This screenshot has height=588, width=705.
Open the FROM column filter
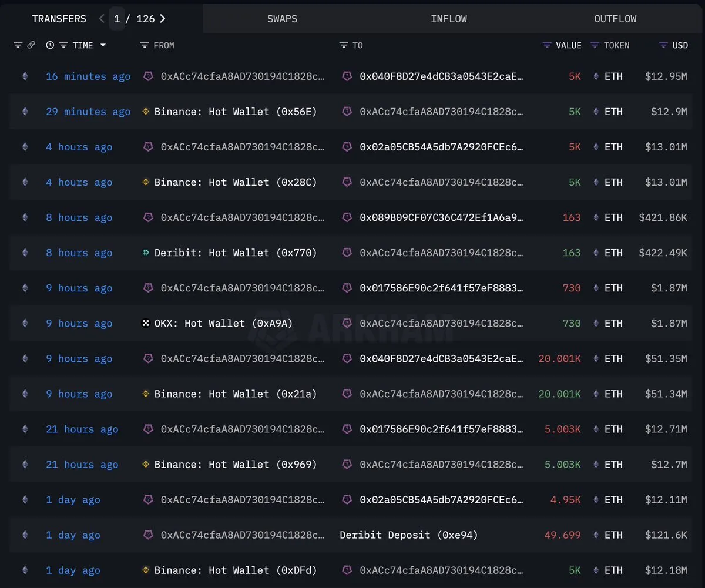click(x=145, y=45)
